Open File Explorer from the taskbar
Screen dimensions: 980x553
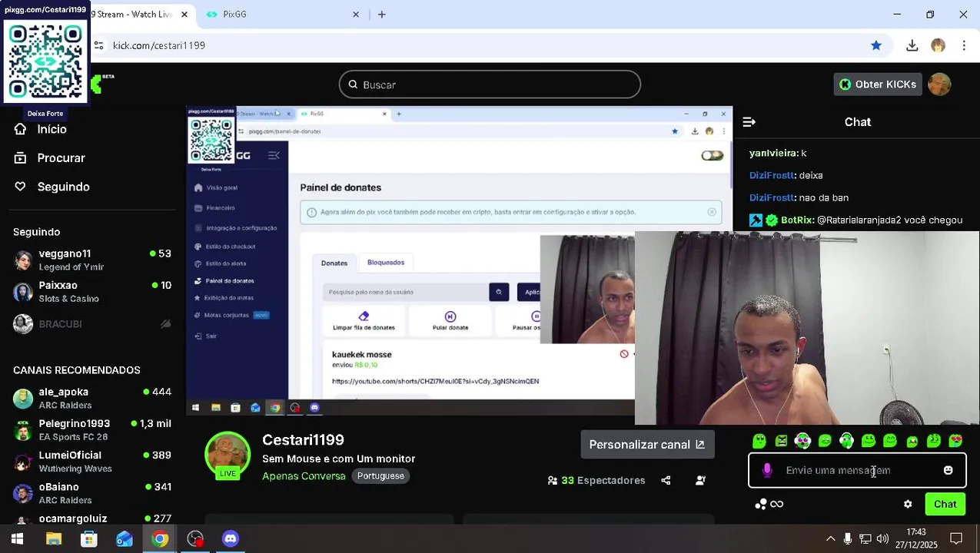[53, 539]
